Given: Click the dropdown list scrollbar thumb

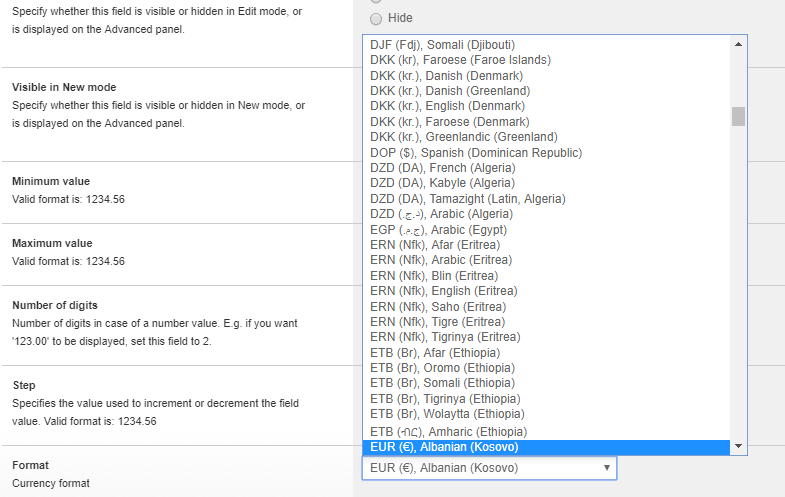Looking at the screenshot, I should [738, 116].
